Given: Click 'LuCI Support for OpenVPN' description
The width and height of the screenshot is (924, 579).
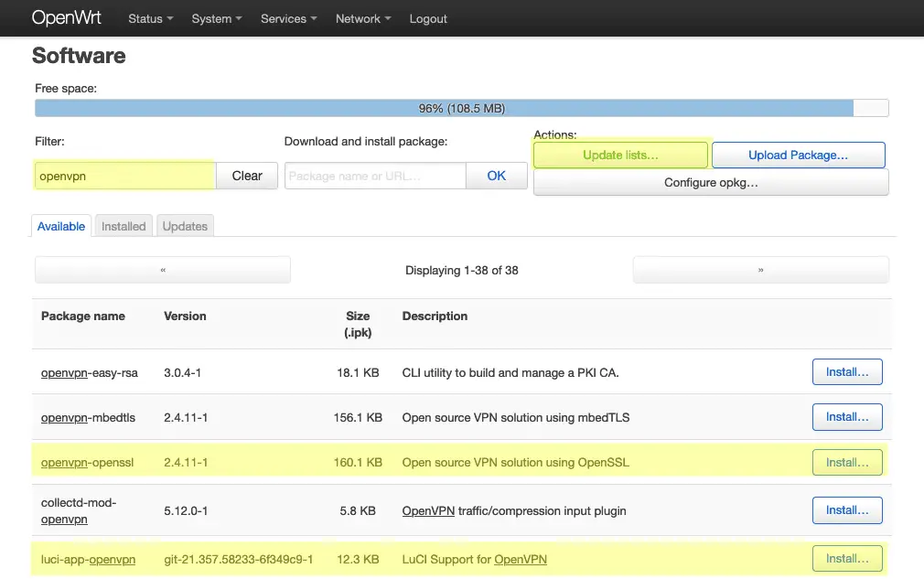Looking at the screenshot, I should point(475,560).
